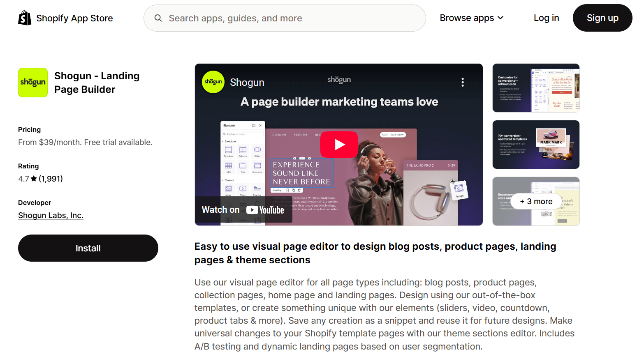This screenshot has height=352, width=644.
Task: Expand the Browse apps dropdown
Action: tap(472, 18)
